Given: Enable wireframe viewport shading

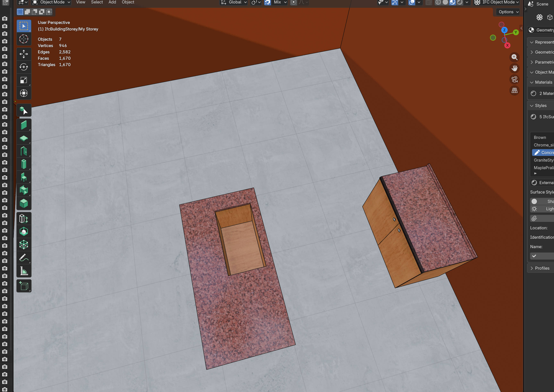Looking at the screenshot, I should (x=438, y=2).
